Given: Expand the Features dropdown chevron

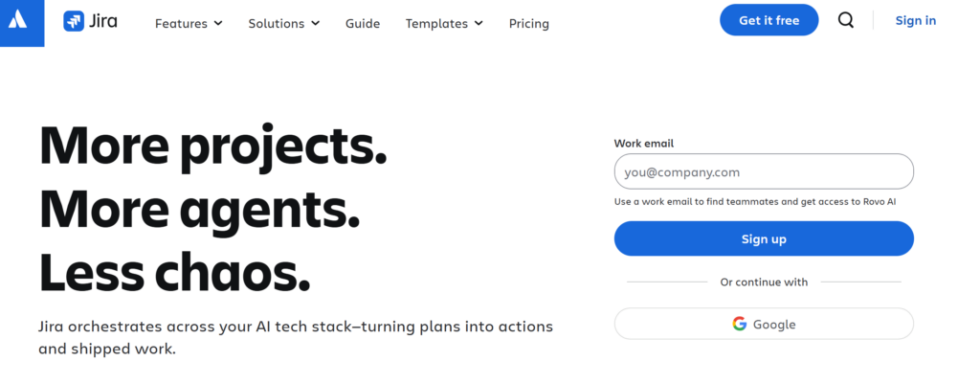Looking at the screenshot, I should (x=218, y=23).
